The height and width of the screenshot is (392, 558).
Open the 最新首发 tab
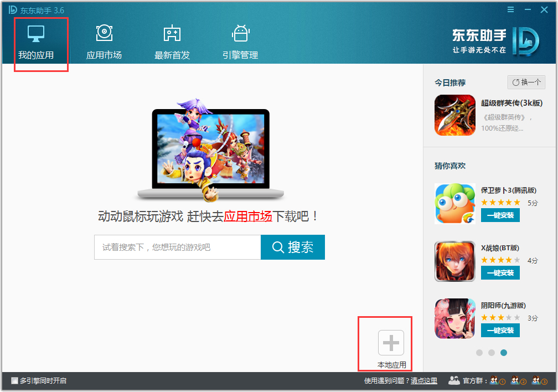tap(172, 43)
